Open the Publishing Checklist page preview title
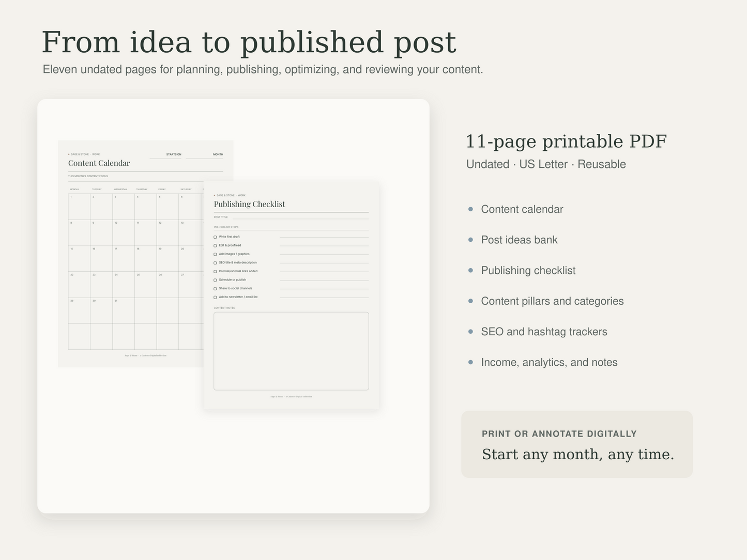Image resolution: width=747 pixels, height=560 pixels. pyautogui.click(x=250, y=204)
